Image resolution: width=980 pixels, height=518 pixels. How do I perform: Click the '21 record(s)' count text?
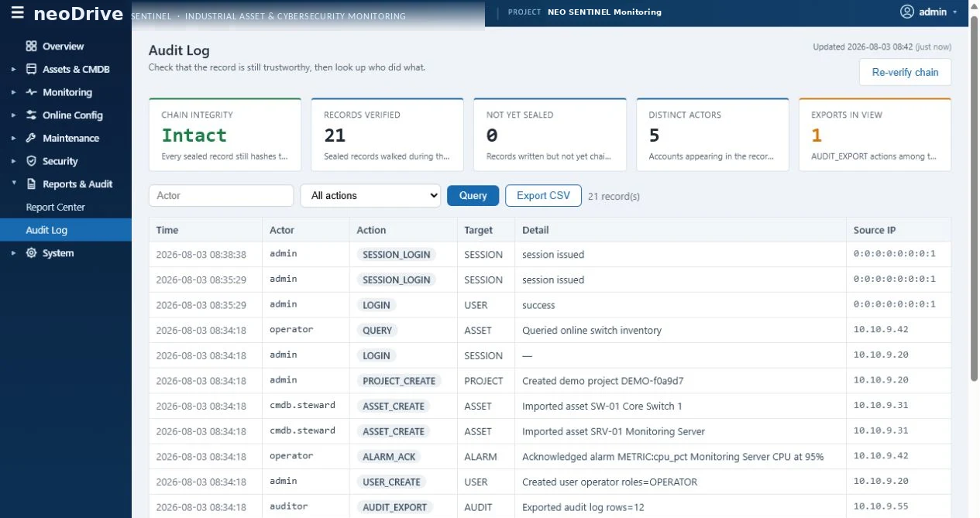(x=614, y=197)
